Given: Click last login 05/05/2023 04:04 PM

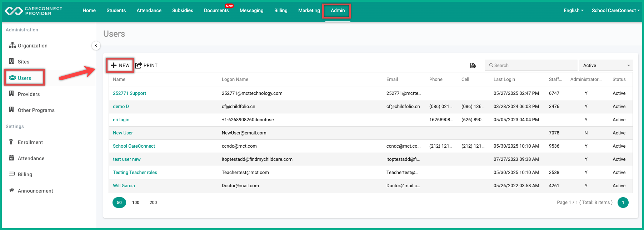Looking at the screenshot, I should tap(516, 119).
